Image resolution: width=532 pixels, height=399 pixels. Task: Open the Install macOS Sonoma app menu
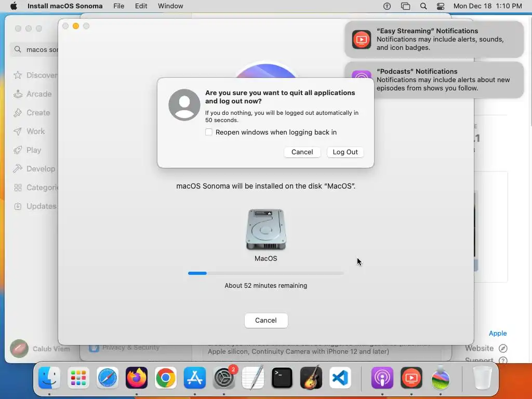point(65,6)
